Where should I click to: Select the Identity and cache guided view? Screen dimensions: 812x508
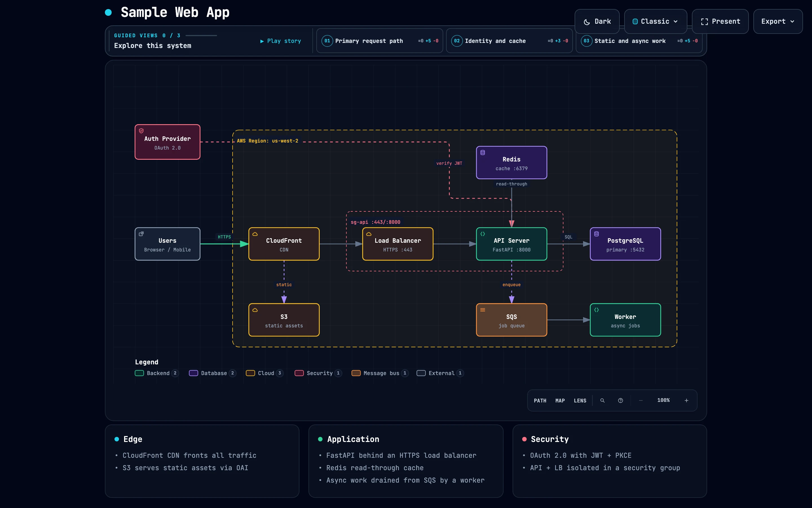pos(509,41)
